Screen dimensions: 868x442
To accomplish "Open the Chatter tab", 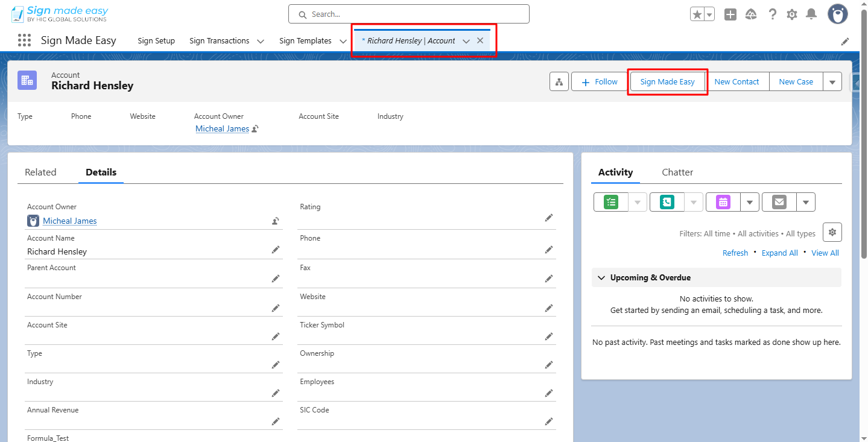I will [x=677, y=172].
